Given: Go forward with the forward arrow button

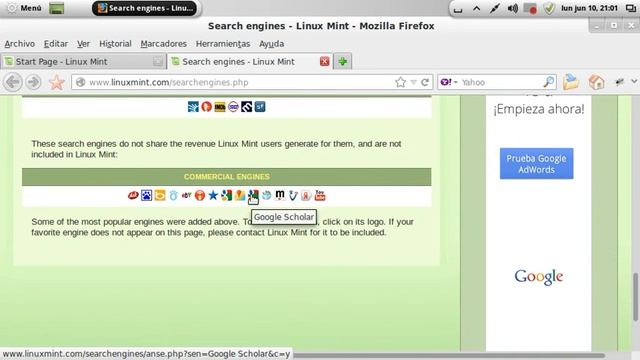Looking at the screenshot, I should click(33, 82).
